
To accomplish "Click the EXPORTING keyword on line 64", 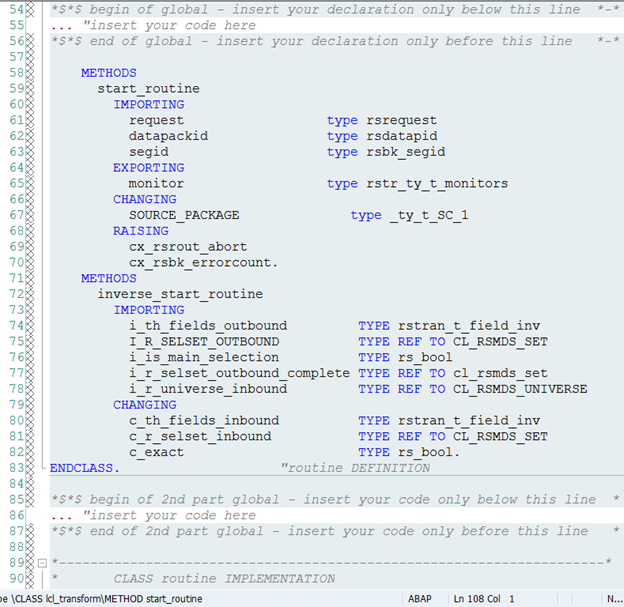I will (148, 168).
